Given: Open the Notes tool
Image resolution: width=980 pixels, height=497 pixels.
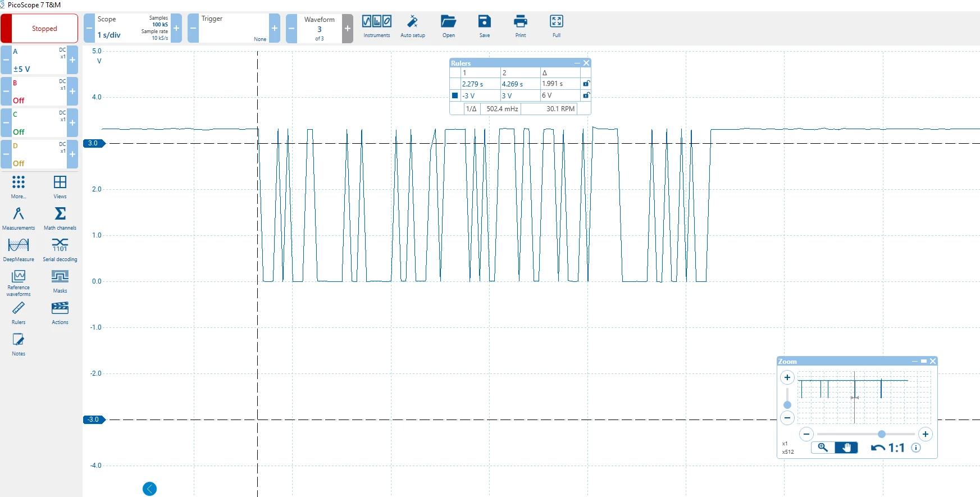Looking at the screenshot, I should click(x=19, y=344).
